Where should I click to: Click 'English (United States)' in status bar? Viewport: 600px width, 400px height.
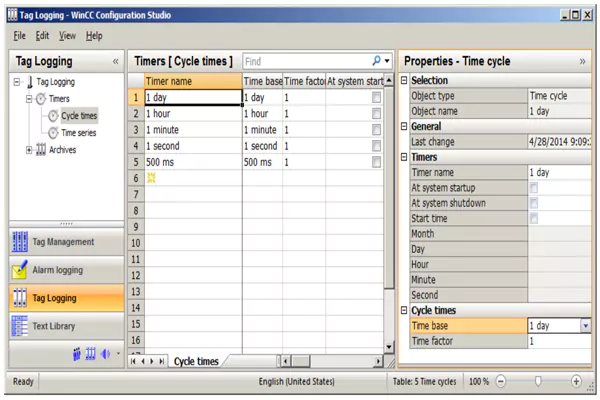coord(296,381)
